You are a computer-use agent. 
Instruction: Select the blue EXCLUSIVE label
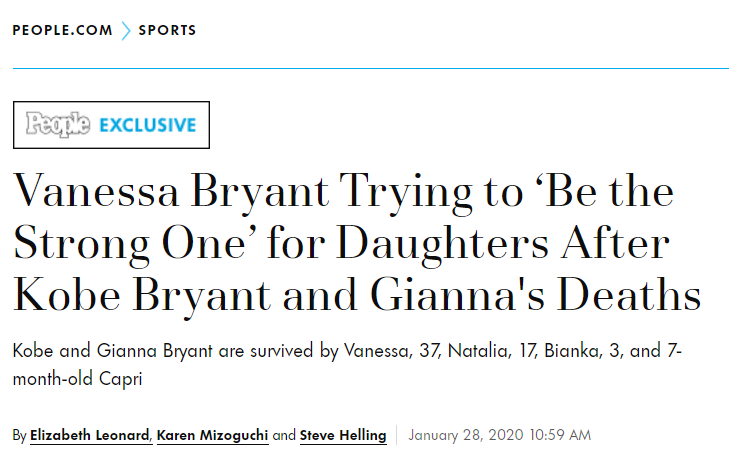click(148, 125)
